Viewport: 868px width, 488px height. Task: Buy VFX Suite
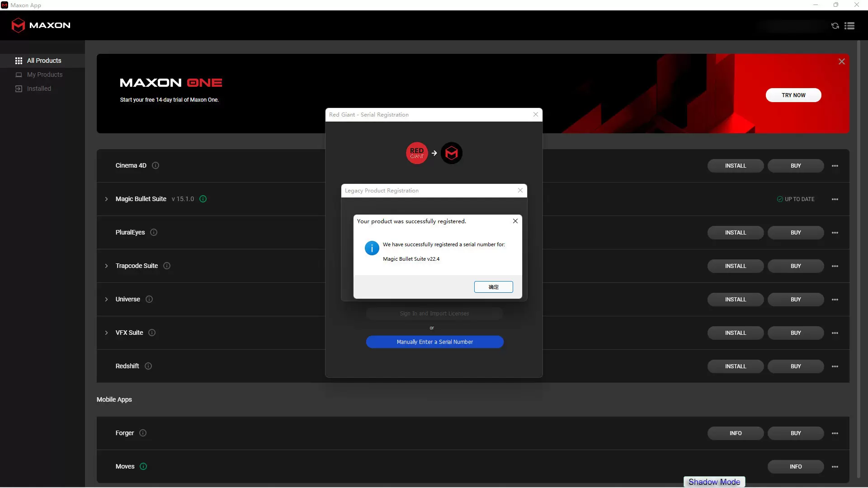point(796,333)
